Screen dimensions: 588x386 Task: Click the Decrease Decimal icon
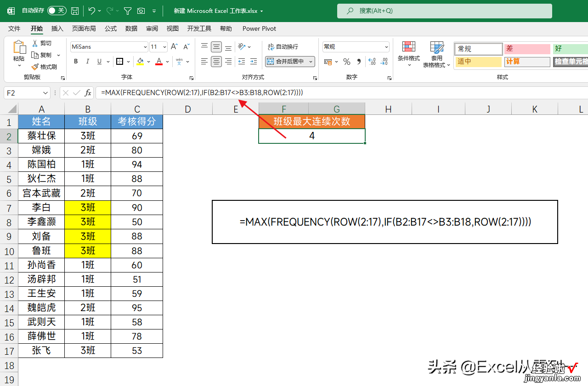(384, 62)
